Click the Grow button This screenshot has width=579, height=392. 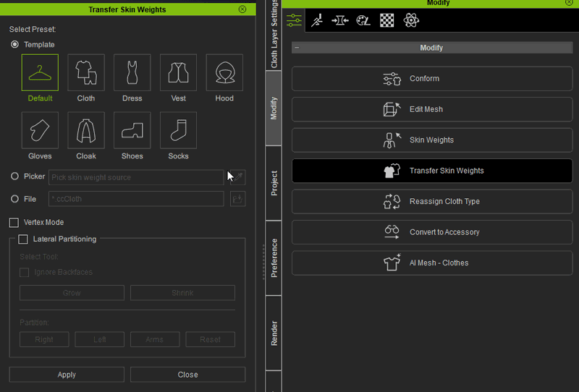pos(72,293)
